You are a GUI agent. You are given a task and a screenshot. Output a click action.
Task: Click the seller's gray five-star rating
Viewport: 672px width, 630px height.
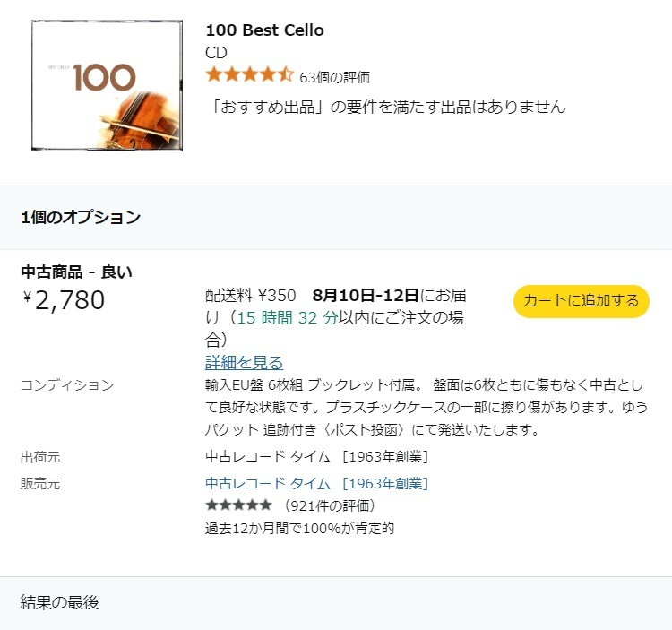(x=238, y=505)
